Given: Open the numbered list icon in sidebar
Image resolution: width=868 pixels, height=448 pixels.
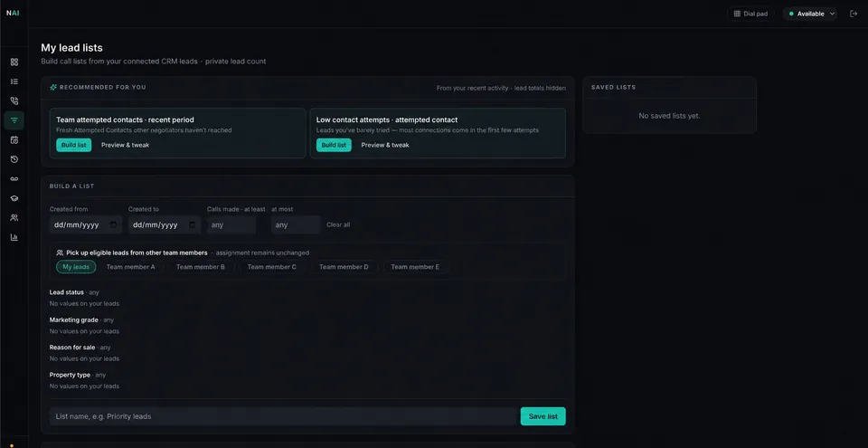Looking at the screenshot, I should pos(14,81).
